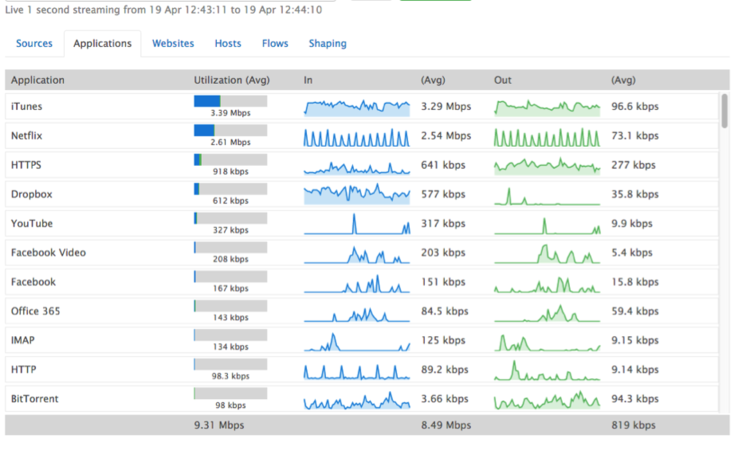
Task: Click the total 819 kbps outbound value
Action: coord(633,425)
